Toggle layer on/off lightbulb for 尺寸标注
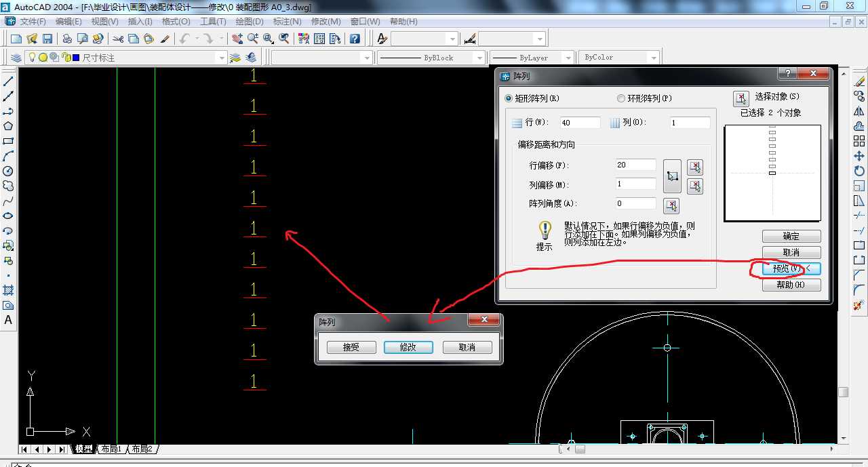Image resolution: width=868 pixels, height=467 pixels. tap(32, 58)
